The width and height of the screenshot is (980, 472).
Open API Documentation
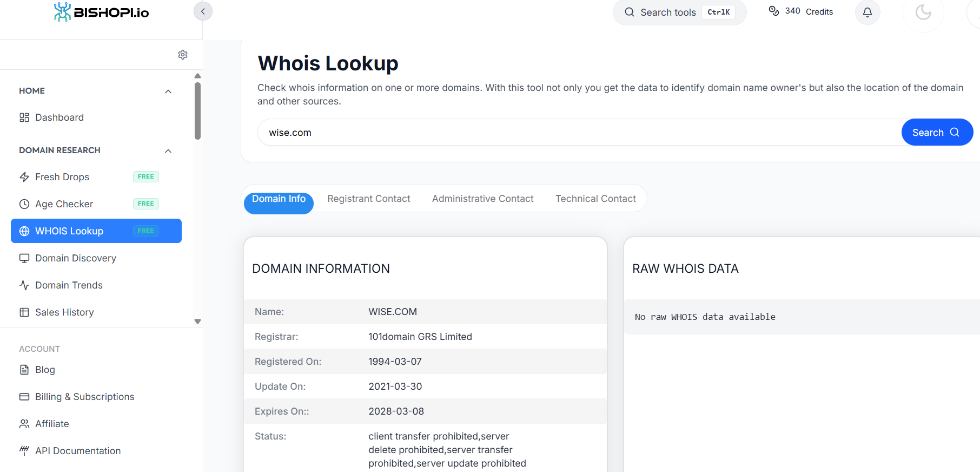click(x=78, y=451)
